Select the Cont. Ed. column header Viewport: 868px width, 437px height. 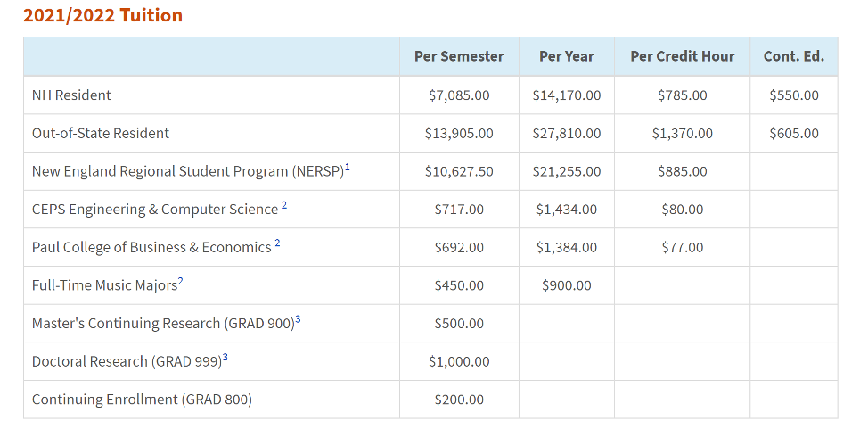[x=794, y=56]
